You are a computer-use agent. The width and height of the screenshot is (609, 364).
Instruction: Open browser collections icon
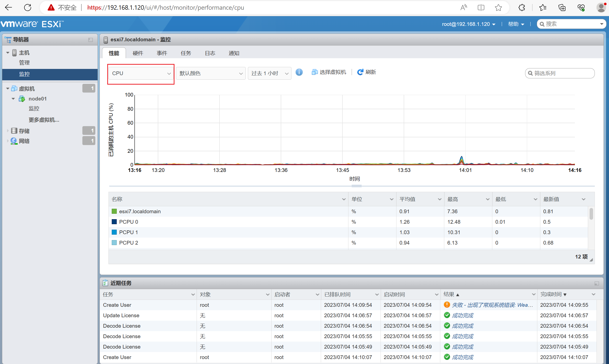tap(562, 7)
